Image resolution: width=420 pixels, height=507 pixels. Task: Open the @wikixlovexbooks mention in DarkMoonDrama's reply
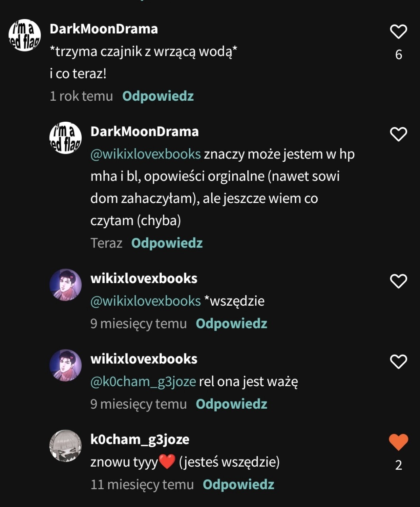145,154
